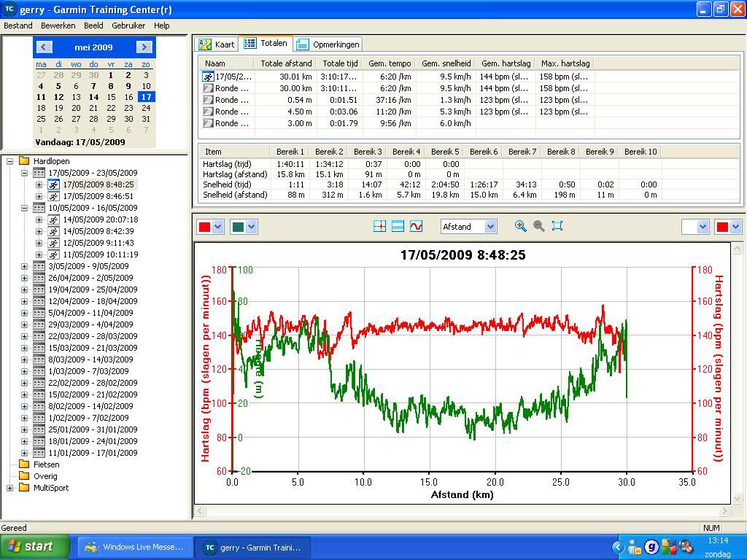Select highlighted calendar day 17
Screen dimensions: 747x560
146,97
